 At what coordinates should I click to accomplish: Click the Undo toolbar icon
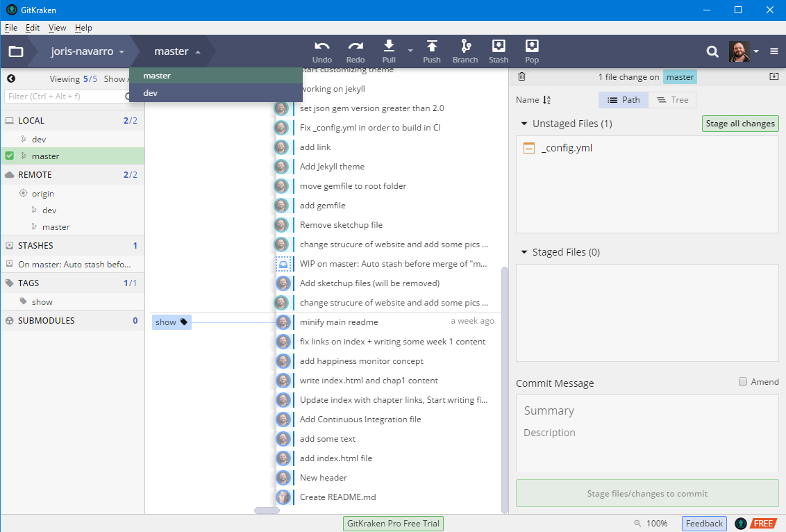coord(321,46)
